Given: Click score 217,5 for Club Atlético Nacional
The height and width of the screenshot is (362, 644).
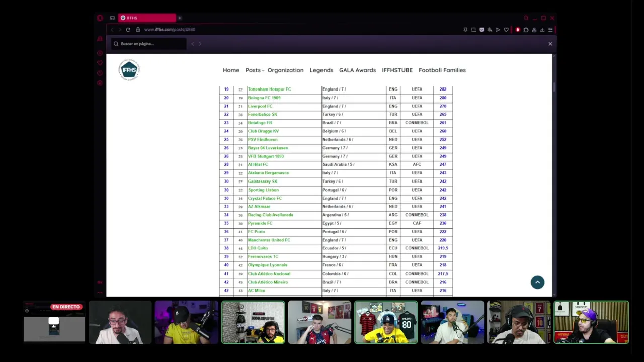Looking at the screenshot, I should (x=443, y=274).
